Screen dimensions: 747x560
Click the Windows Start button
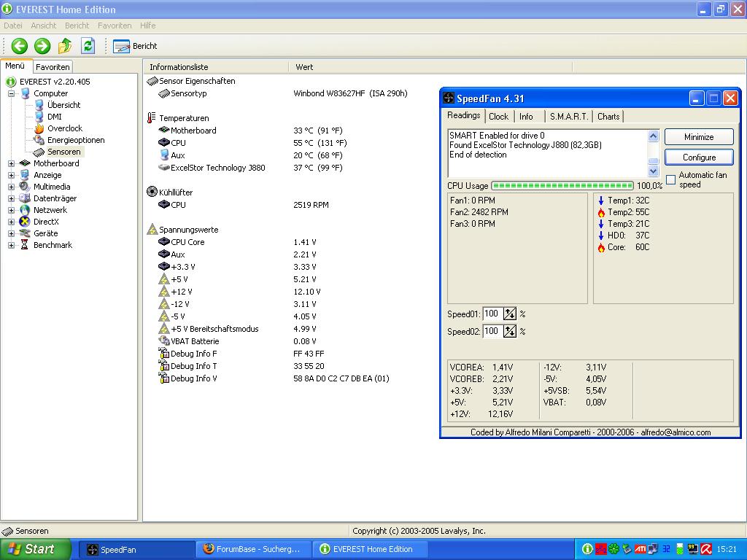click(35, 549)
